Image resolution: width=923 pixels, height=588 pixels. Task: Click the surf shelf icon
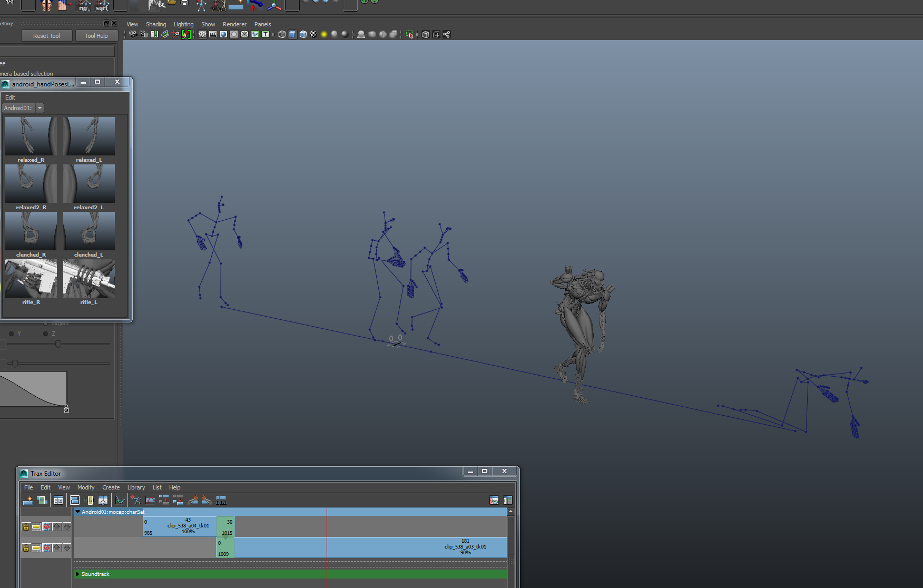[102, 5]
